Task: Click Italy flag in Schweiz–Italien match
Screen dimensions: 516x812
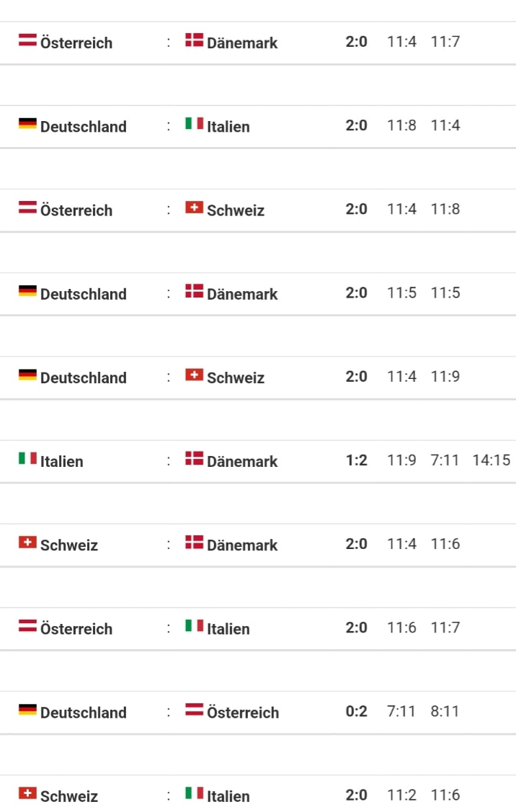Action: point(195,793)
